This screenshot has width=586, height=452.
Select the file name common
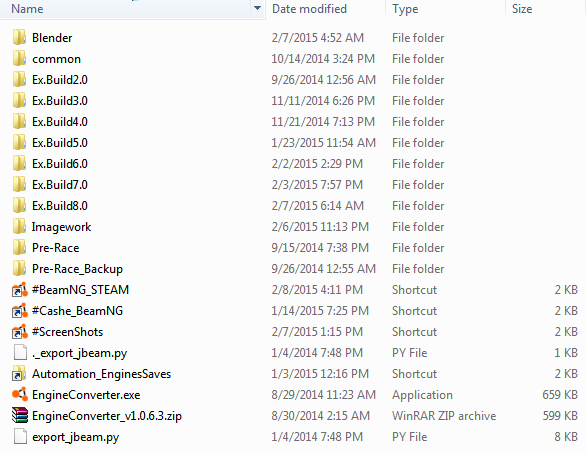tap(56, 59)
